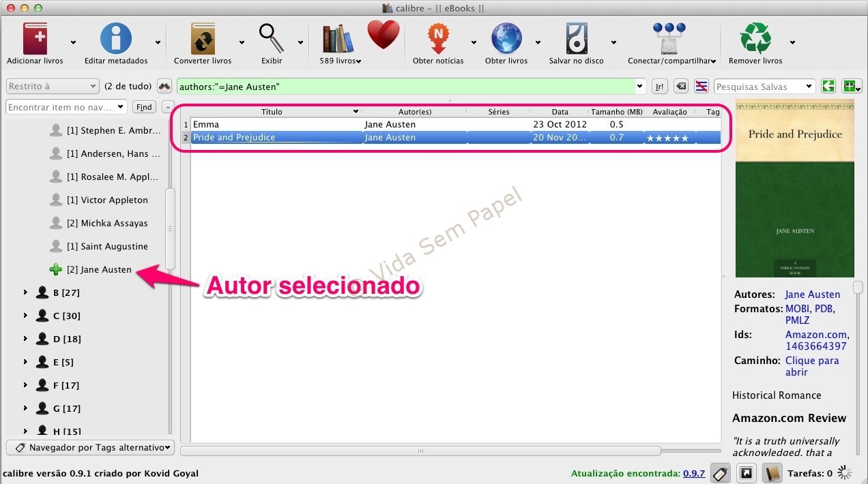868x484 pixels.
Task: Sort by Avaliação column header
Action: [x=669, y=112]
